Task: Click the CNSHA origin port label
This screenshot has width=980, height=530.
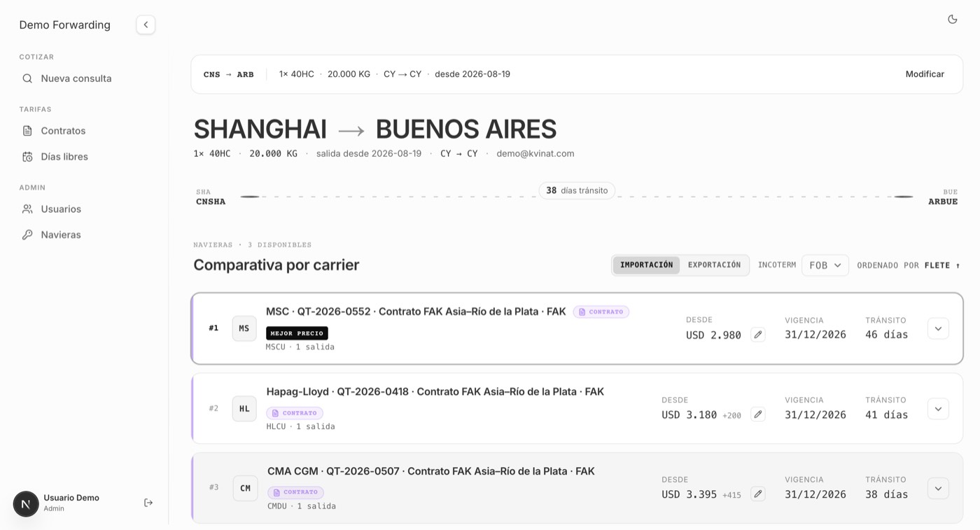Action: [x=211, y=202]
